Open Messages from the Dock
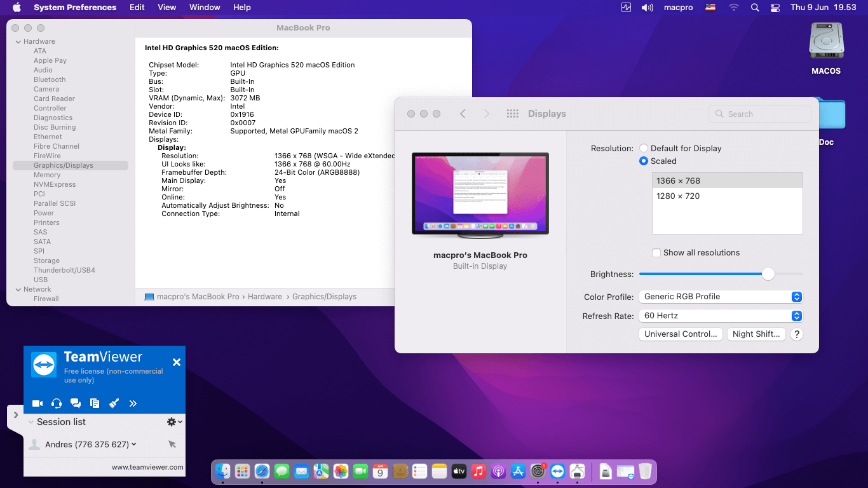This screenshot has height=488, width=868. (x=282, y=471)
